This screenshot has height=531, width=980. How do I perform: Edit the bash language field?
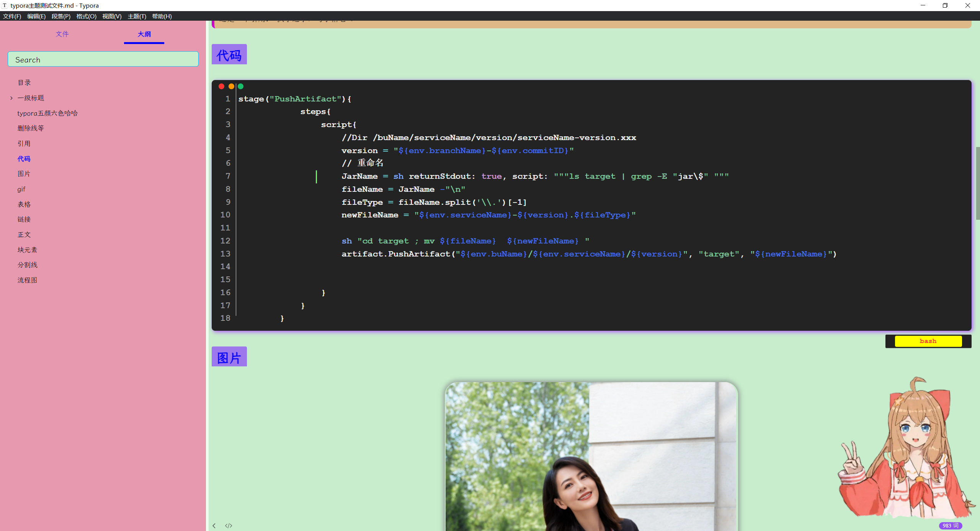(x=928, y=341)
